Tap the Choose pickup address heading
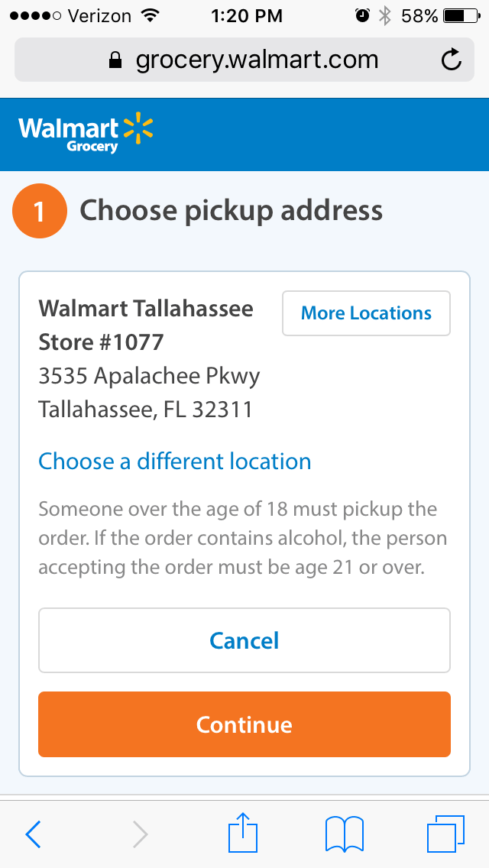The image size is (489, 868). pyautogui.click(x=231, y=211)
